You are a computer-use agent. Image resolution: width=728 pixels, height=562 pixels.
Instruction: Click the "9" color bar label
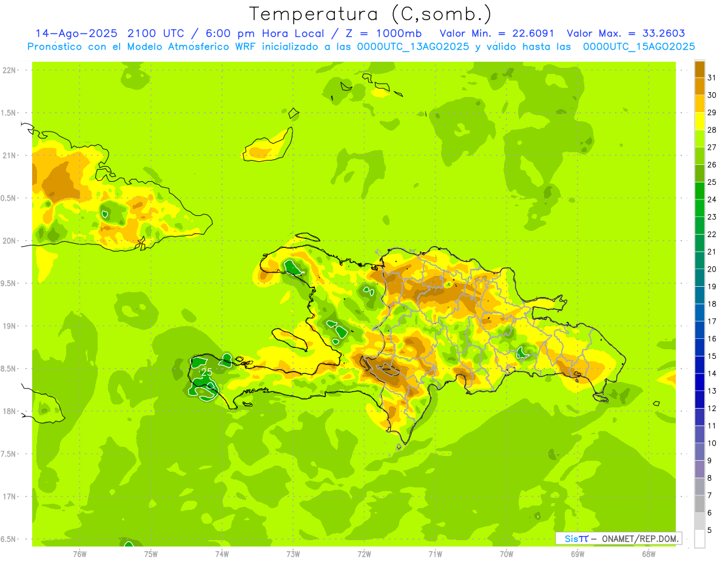(710, 461)
